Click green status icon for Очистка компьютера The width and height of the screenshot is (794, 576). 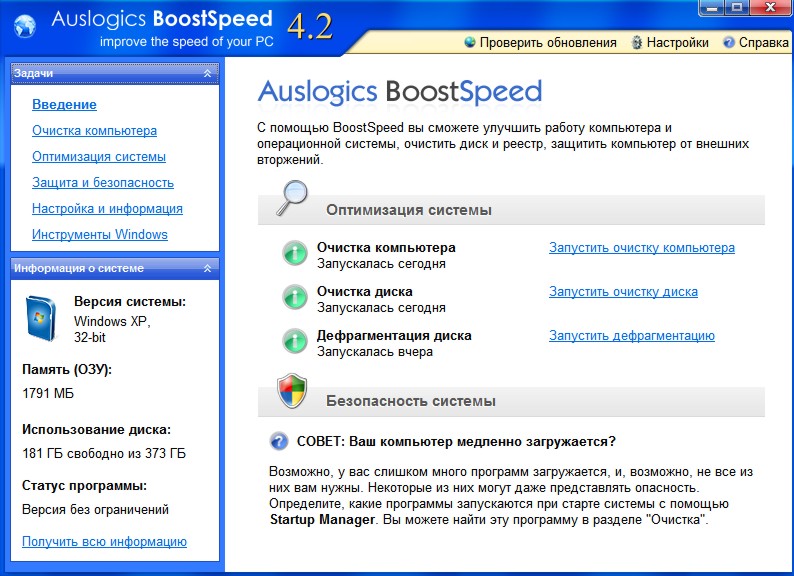tap(295, 253)
